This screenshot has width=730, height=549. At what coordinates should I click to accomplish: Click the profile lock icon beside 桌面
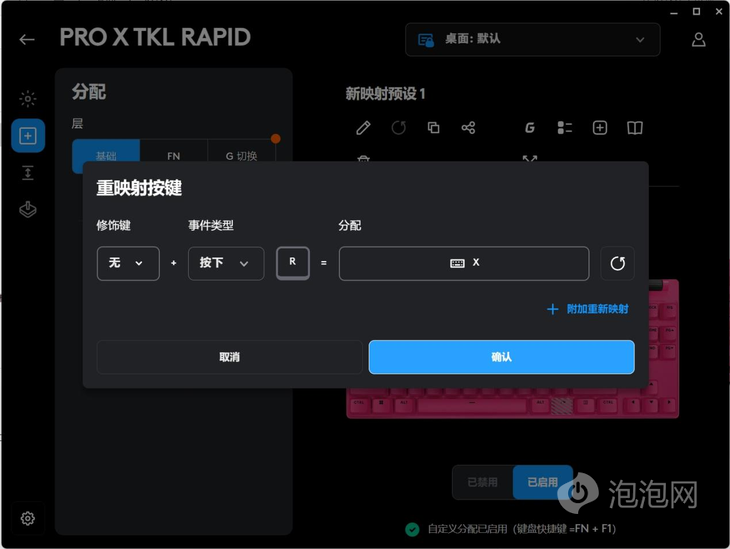pyautogui.click(x=426, y=40)
